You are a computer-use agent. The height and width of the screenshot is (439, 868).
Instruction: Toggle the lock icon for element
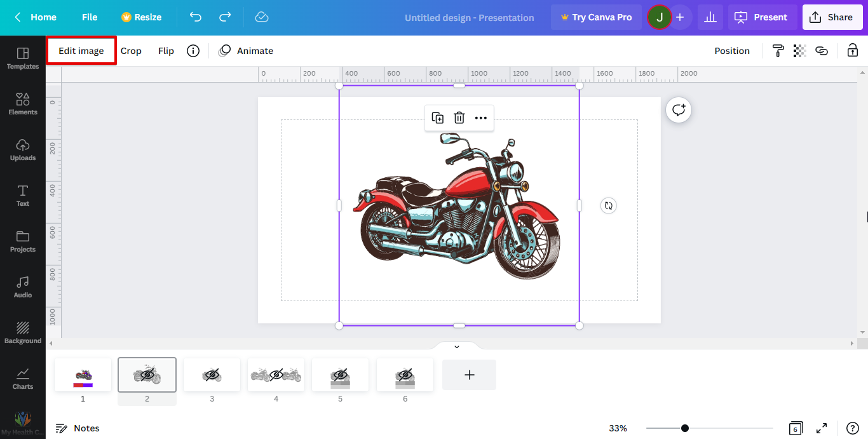coord(852,51)
